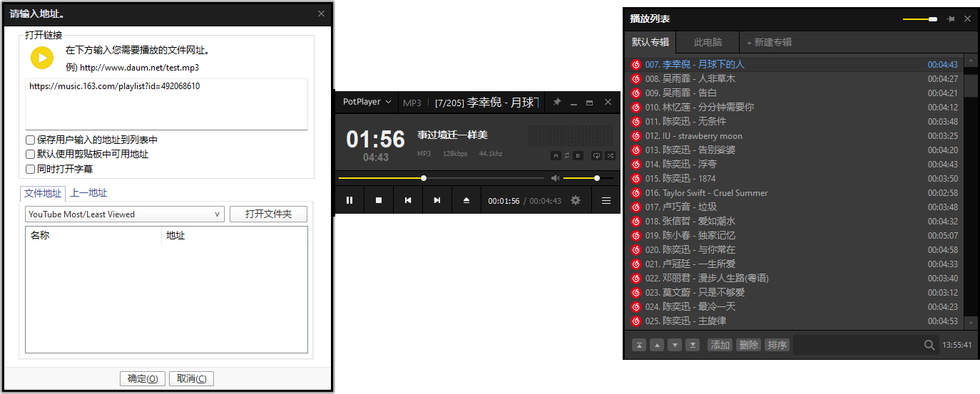Image resolution: width=980 pixels, height=394 pixels.
Task: Click the playlist scrollbar up arrow
Action: (x=971, y=61)
